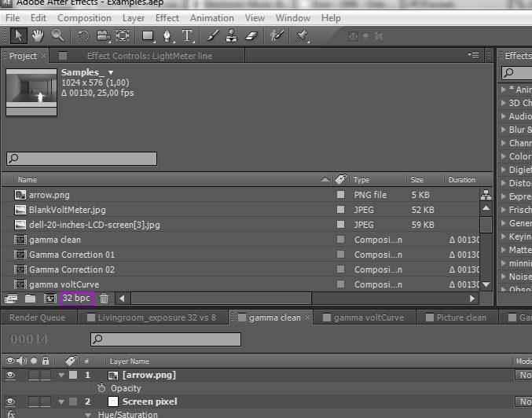Collapse the arrow.png layer properties
532x418 pixels.
(61, 376)
